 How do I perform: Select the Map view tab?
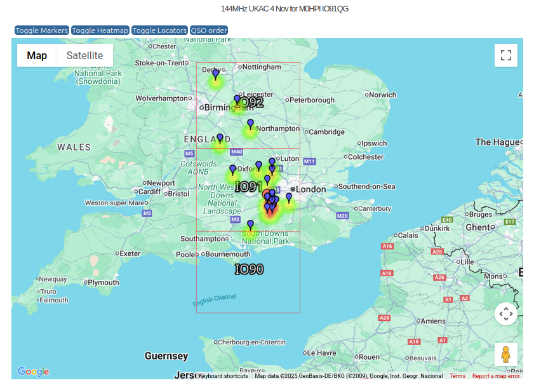(x=37, y=55)
